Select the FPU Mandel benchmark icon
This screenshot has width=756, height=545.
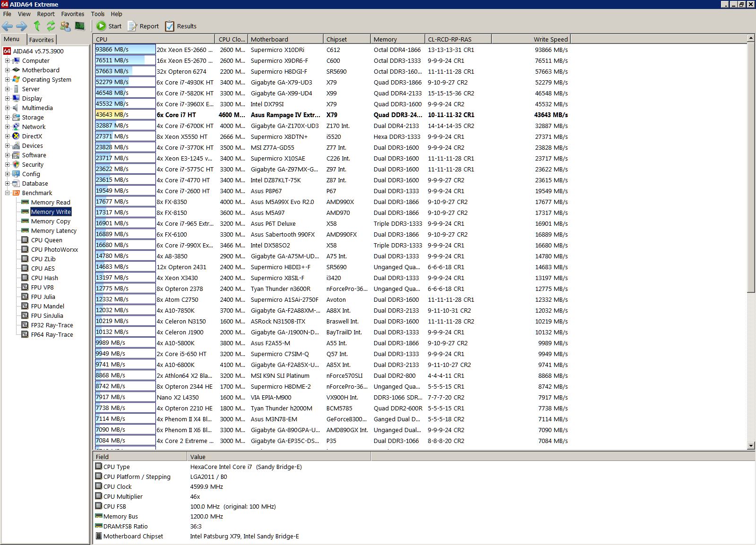point(25,306)
